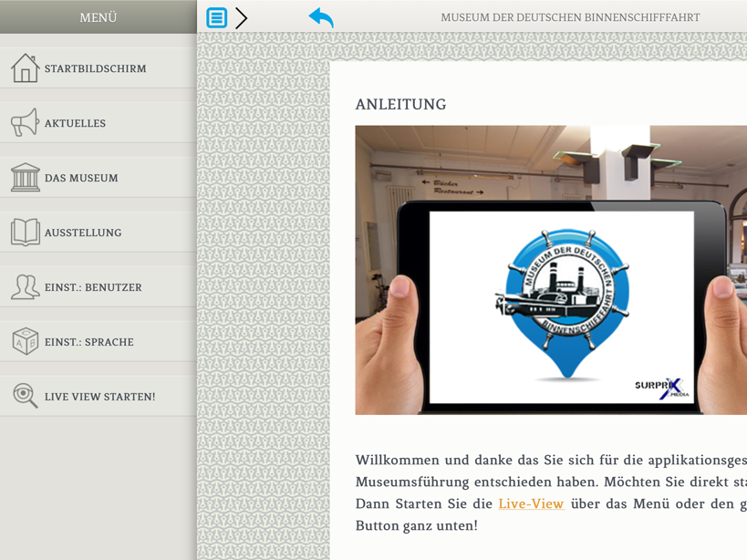This screenshot has width=747, height=560.
Task: Click the open book Ausstellung icon
Action: click(25, 233)
